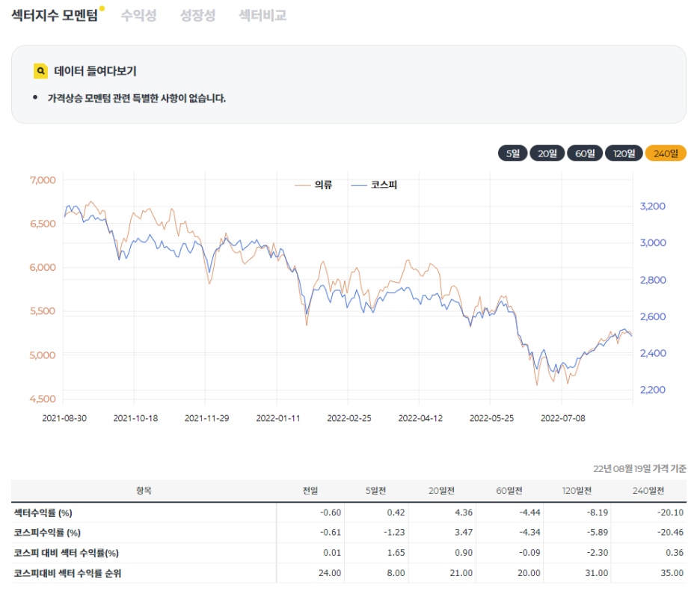
Task: Click the yellow magnifier icon beside 데이터 들여다보기
Action: click(x=40, y=71)
